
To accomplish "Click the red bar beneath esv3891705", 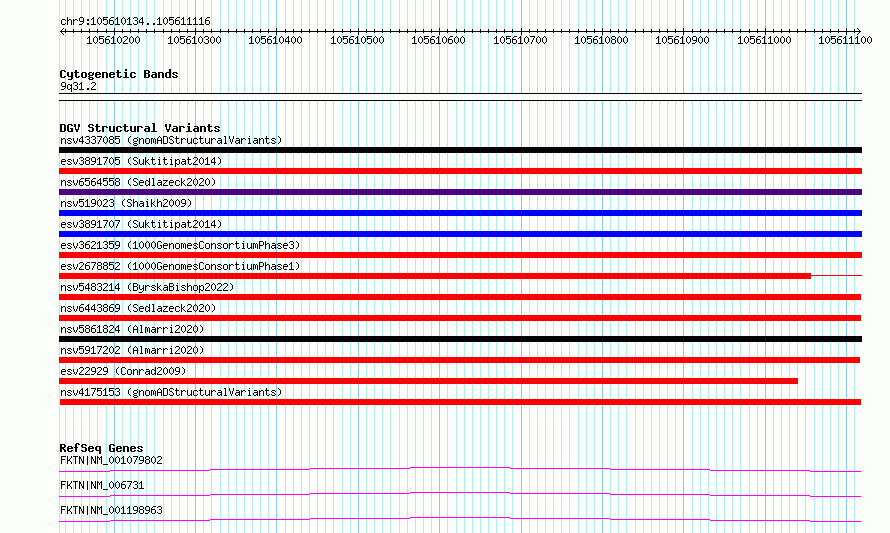I will [460, 171].
